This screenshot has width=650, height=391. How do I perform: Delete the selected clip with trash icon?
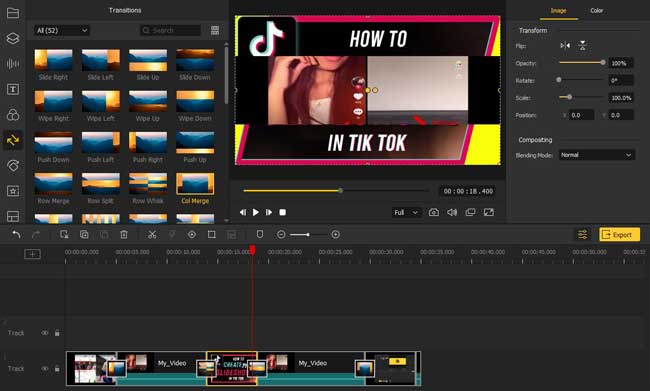(x=124, y=235)
